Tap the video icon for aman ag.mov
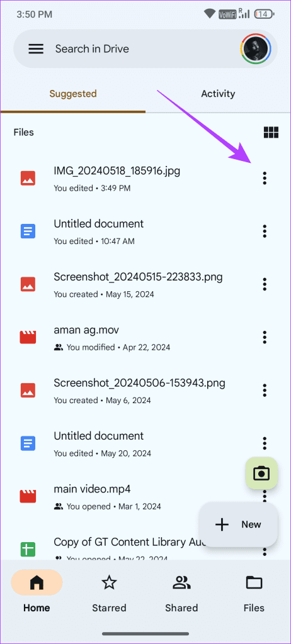The height and width of the screenshot is (644, 291). pos(28,337)
